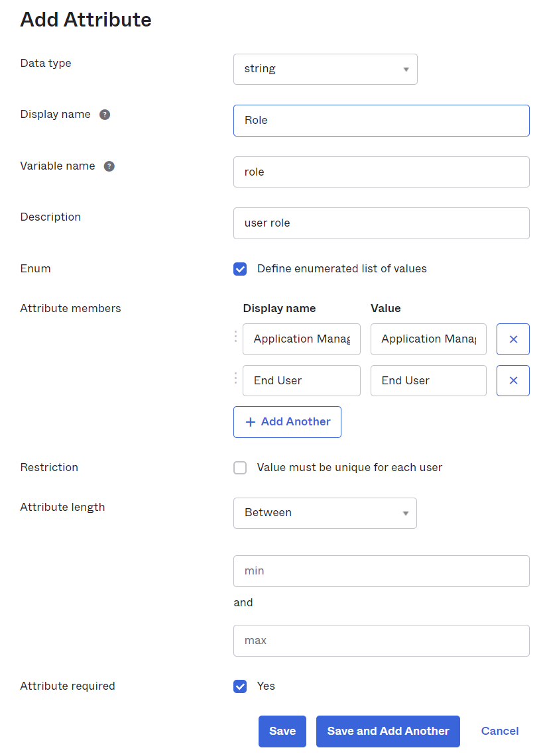Viewport: 541px width, 756px height.
Task: Enable value must be unique for each user
Action: tap(240, 467)
